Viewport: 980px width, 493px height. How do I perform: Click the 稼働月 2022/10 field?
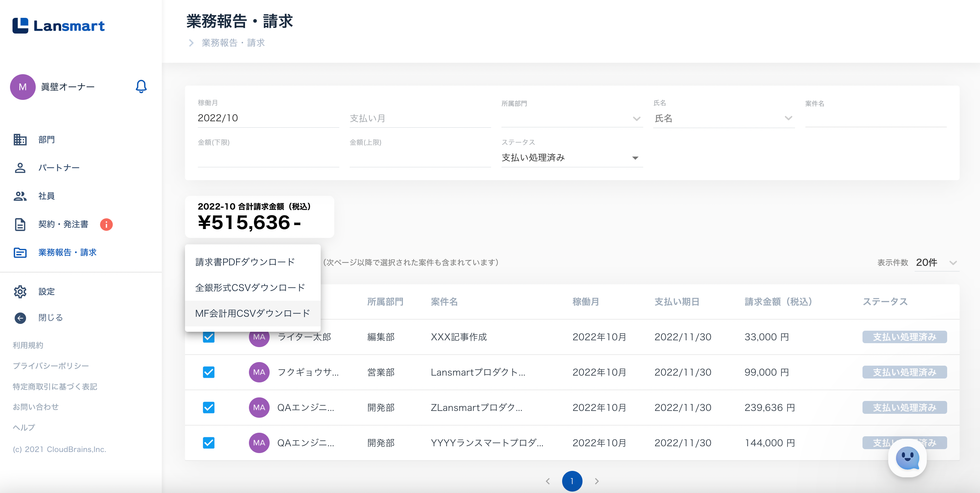tap(268, 118)
